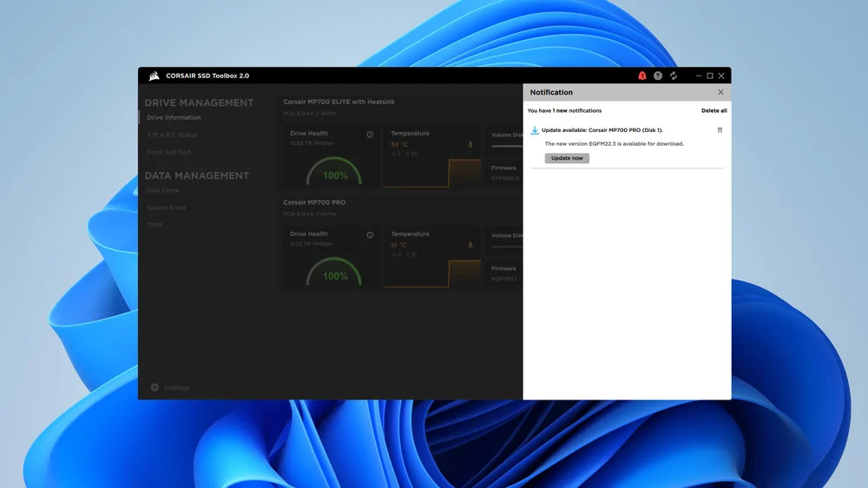Close the Notification panel

[x=720, y=93]
